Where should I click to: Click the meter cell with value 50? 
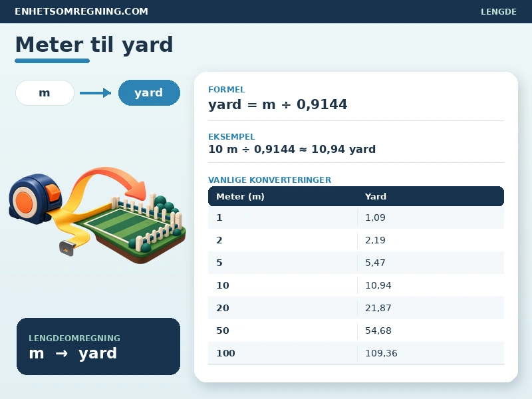[x=283, y=331]
